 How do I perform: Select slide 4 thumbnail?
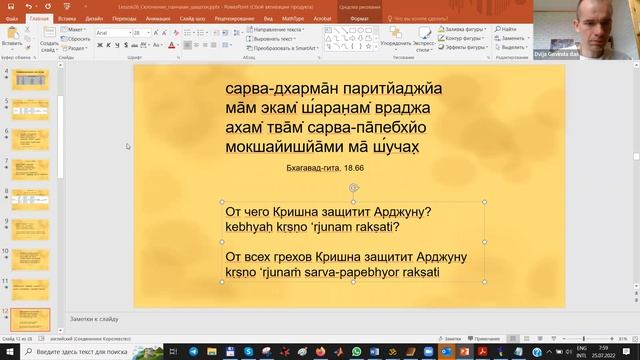coord(30,79)
